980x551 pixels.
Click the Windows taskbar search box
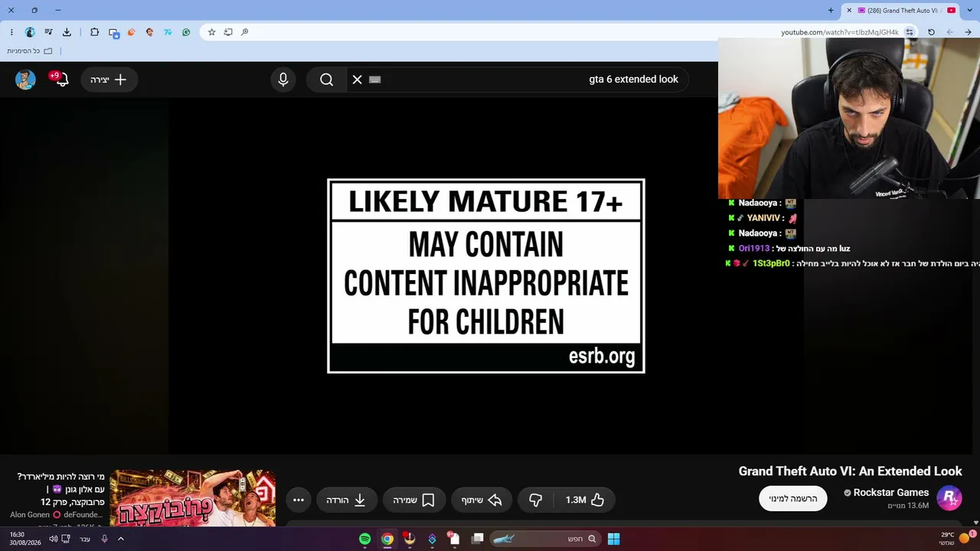pos(545,539)
